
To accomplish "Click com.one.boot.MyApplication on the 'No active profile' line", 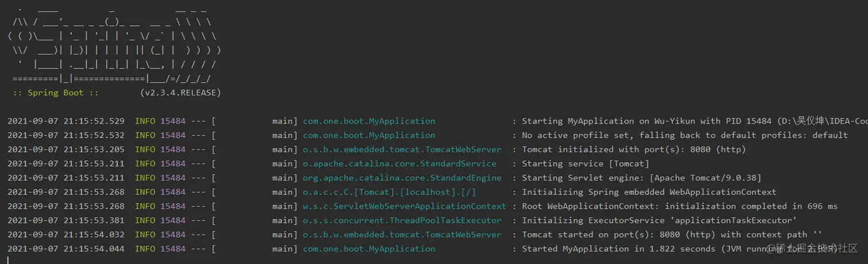I will 369,135.
